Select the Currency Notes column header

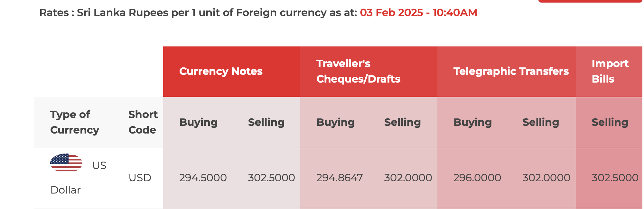pos(221,71)
